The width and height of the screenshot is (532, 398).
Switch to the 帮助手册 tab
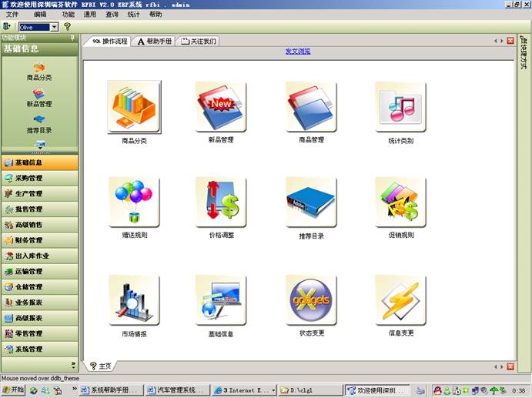(154, 41)
